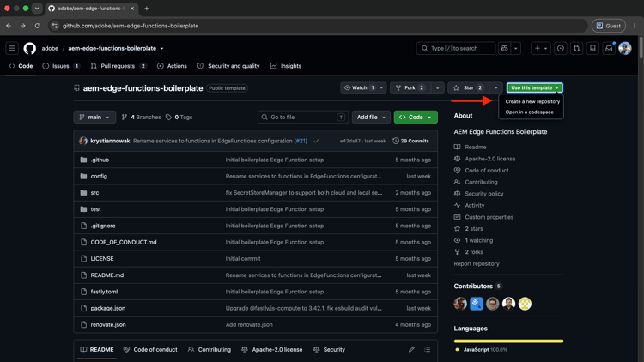Expand the Add file dropdown

point(371,117)
